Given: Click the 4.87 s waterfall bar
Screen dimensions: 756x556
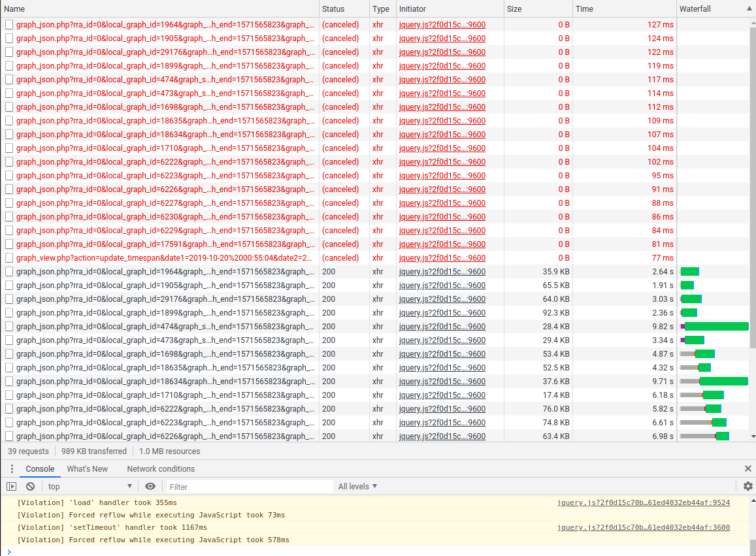Looking at the screenshot, I should click(697, 354).
